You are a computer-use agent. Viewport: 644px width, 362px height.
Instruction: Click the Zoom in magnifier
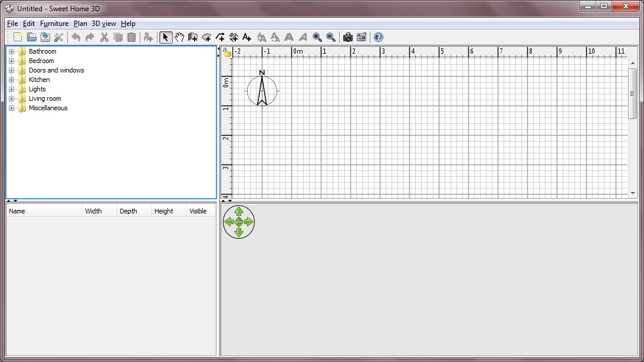point(317,37)
